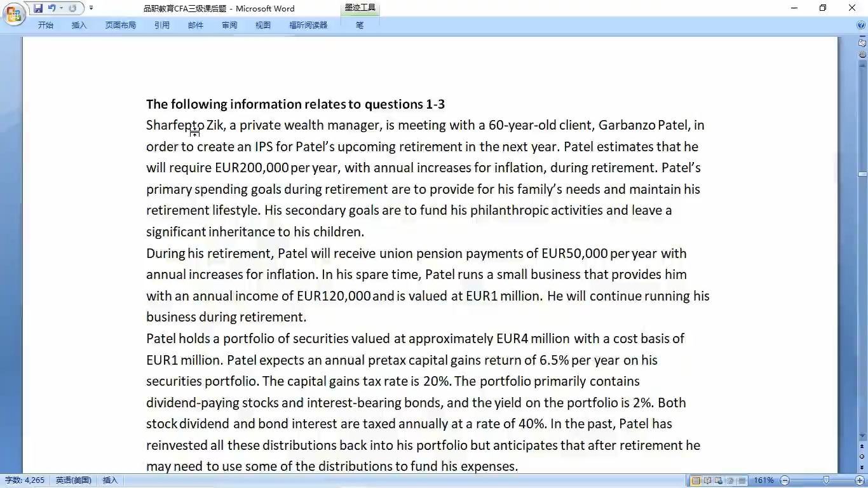Customize the Quick Access Toolbar dropdown
The width and height of the screenshot is (868, 488).
(x=91, y=8)
